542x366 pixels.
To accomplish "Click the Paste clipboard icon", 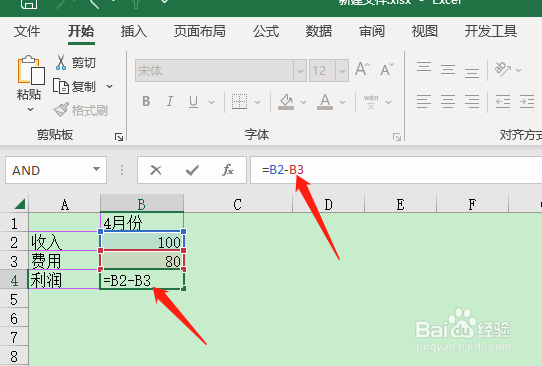I will pos(31,70).
